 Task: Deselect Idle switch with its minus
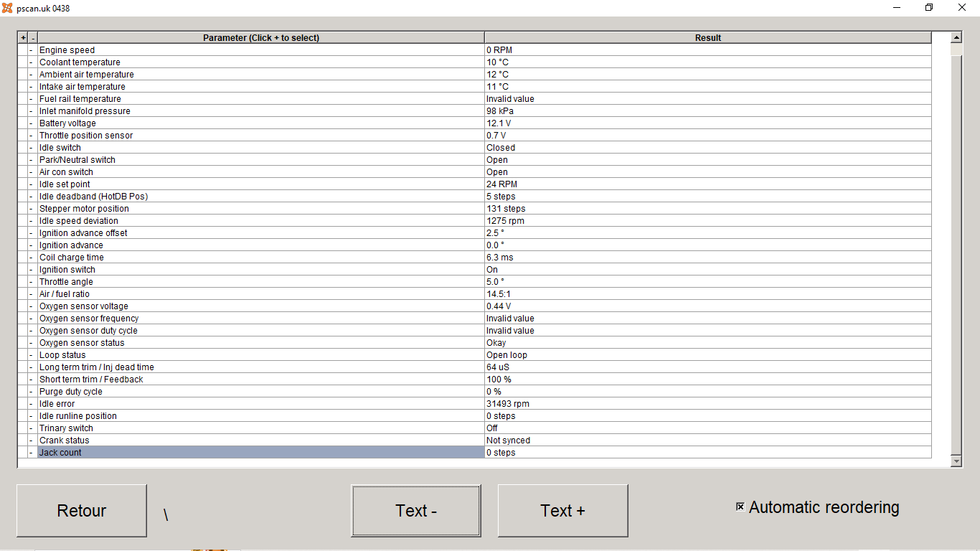coord(32,148)
